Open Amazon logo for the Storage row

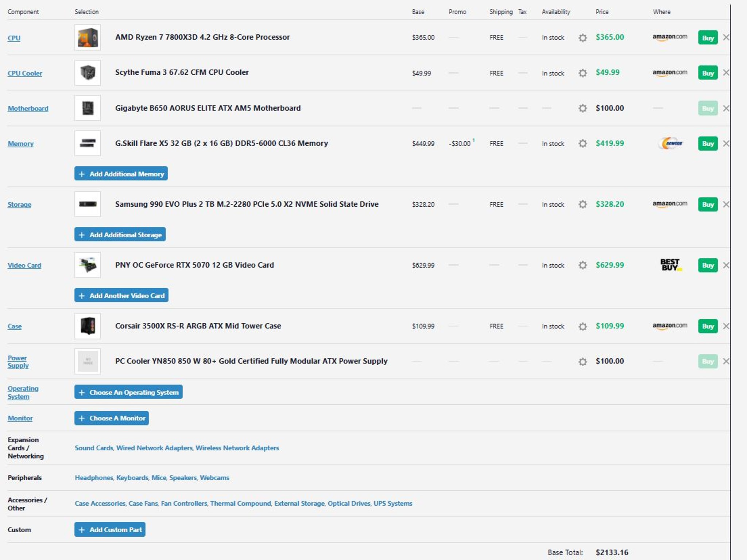click(x=670, y=204)
